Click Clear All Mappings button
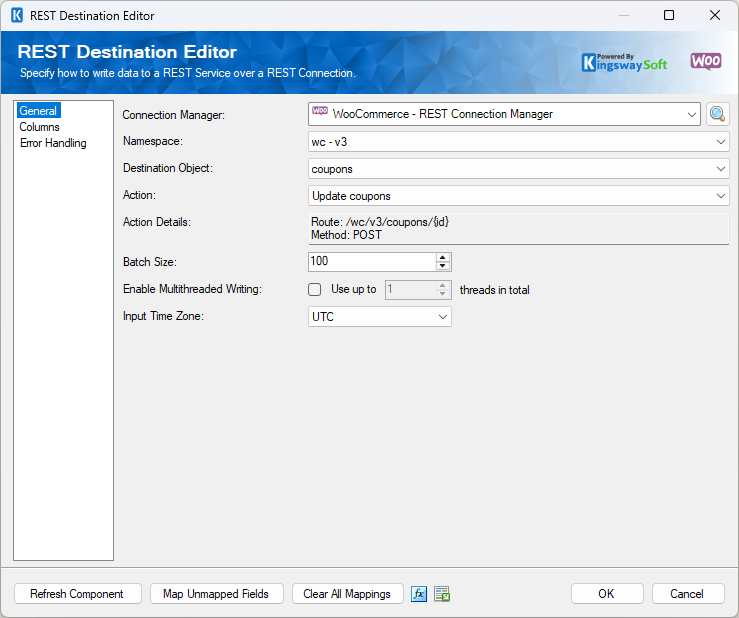 coord(347,594)
